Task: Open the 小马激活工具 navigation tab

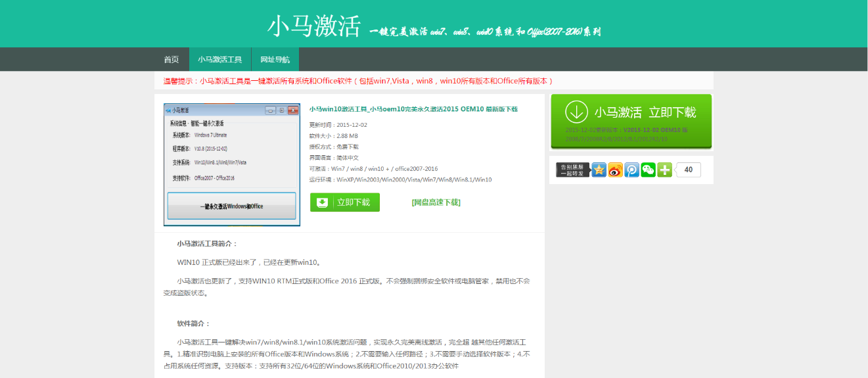Action: tap(220, 59)
